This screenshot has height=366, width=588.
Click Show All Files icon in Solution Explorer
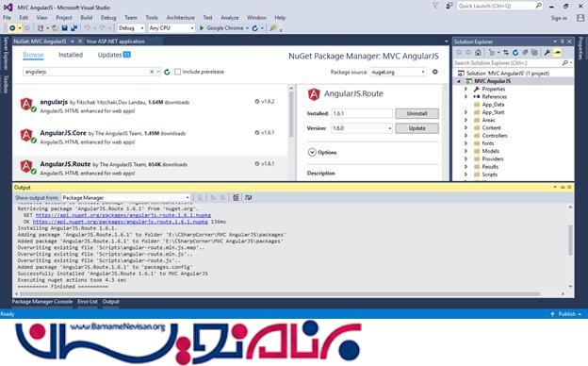[534, 53]
